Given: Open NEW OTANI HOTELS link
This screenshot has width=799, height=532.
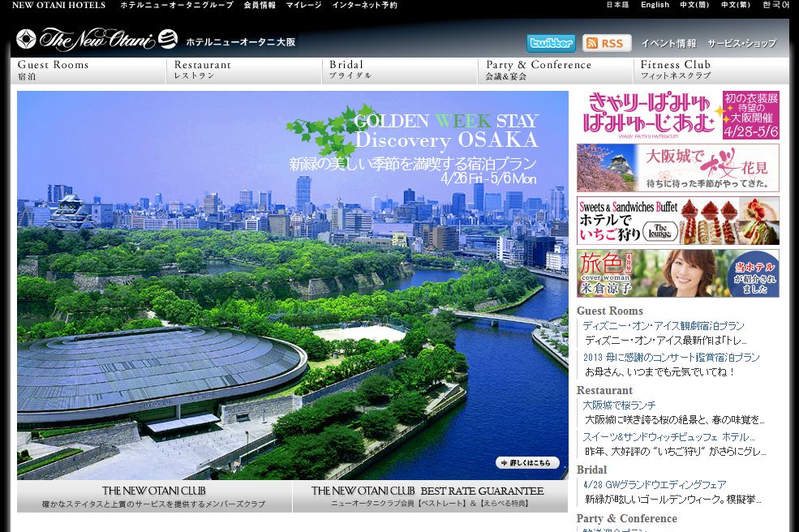Looking at the screenshot, I should pyautogui.click(x=58, y=5).
